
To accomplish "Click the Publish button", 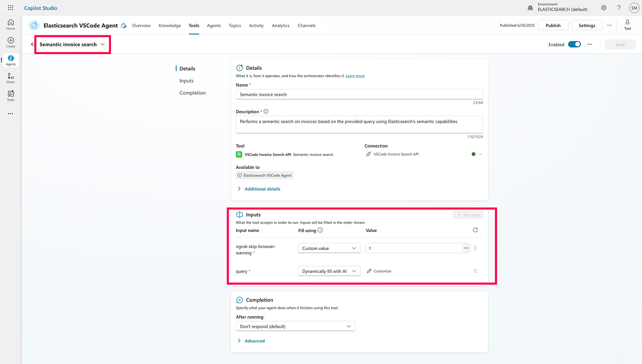I will pos(553,25).
